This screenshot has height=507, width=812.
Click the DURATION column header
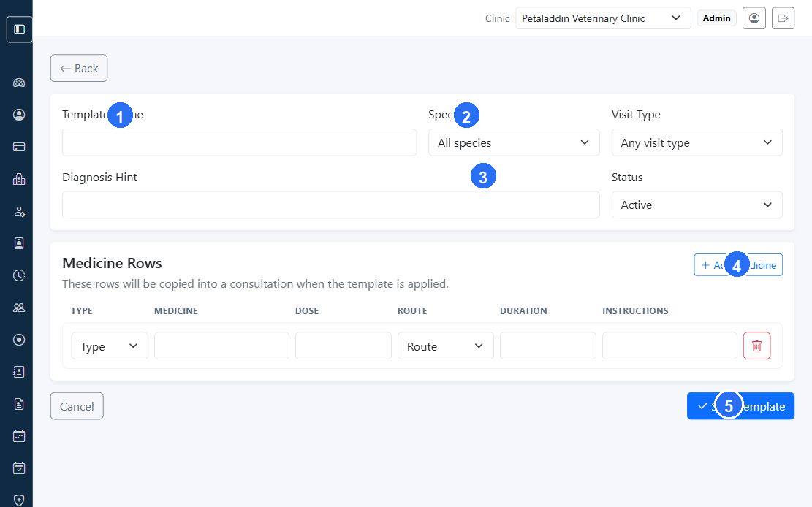pyautogui.click(x=523, y=310)
